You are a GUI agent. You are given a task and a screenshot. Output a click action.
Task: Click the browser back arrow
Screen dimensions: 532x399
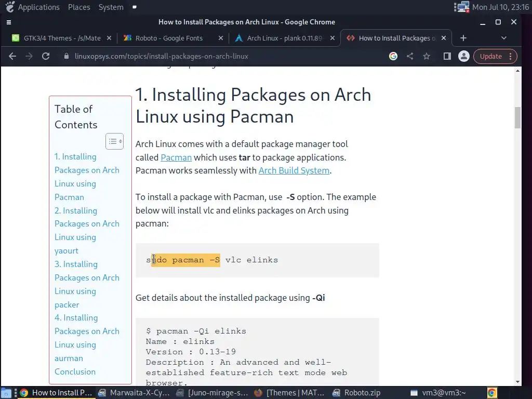pos(12,56)
